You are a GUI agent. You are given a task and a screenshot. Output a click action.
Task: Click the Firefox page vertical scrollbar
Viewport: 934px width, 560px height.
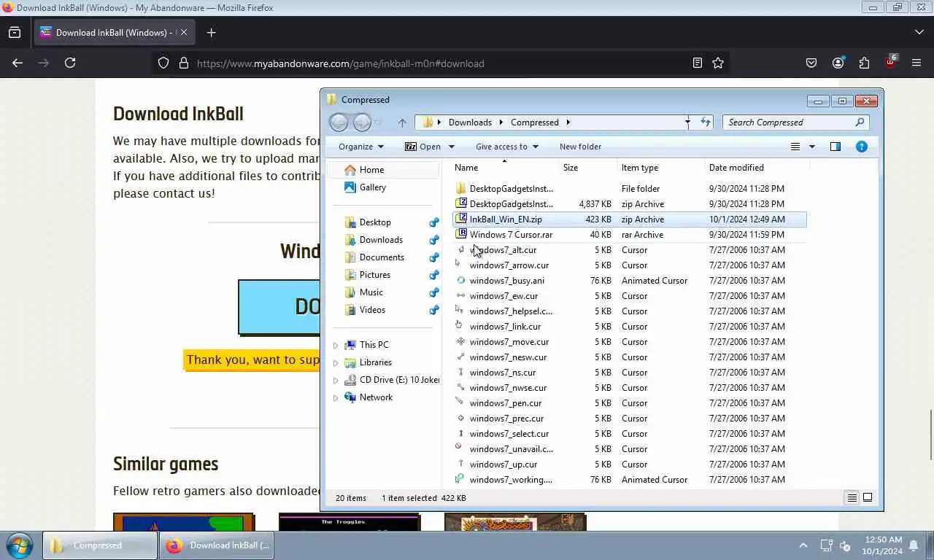pyautogui.click(x=930, y=435)
